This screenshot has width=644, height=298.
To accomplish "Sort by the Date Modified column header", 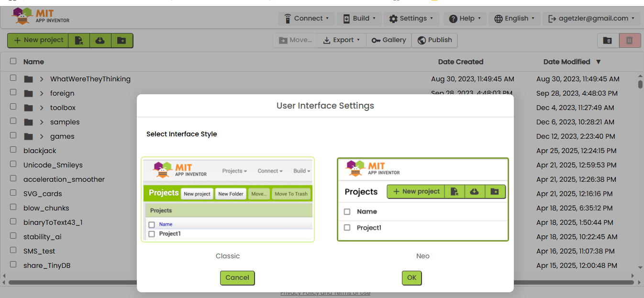I will (567, 62).
